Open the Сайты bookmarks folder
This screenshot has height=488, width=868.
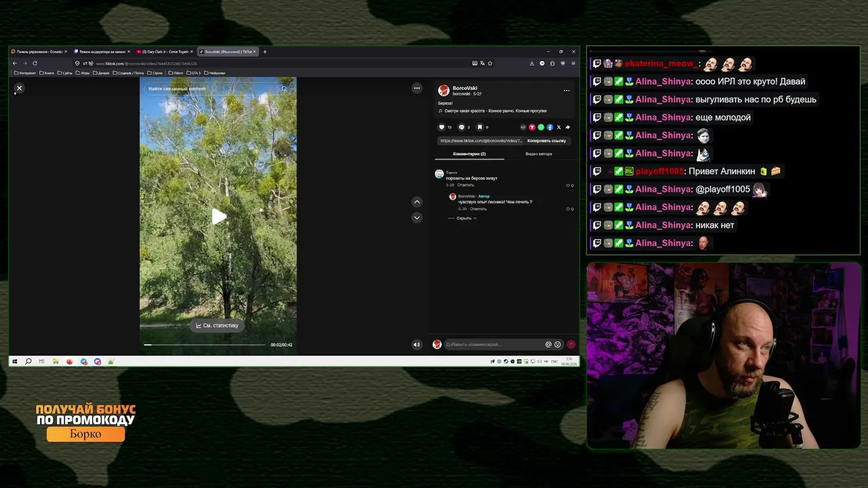pos(65,73)
